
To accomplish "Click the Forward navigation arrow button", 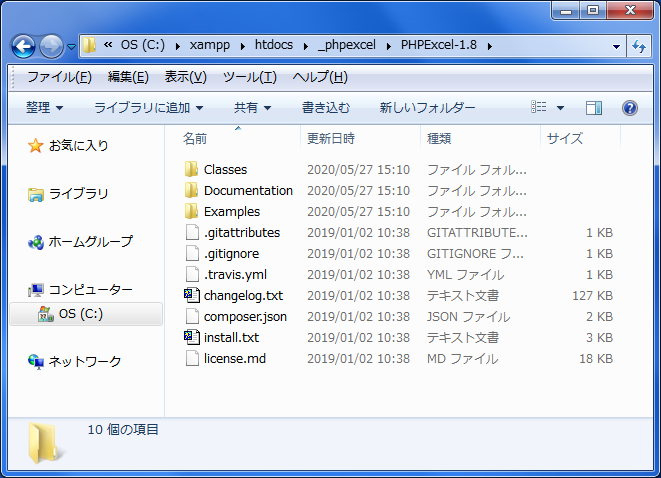I will pyautogui.click(x=51, y=46).
